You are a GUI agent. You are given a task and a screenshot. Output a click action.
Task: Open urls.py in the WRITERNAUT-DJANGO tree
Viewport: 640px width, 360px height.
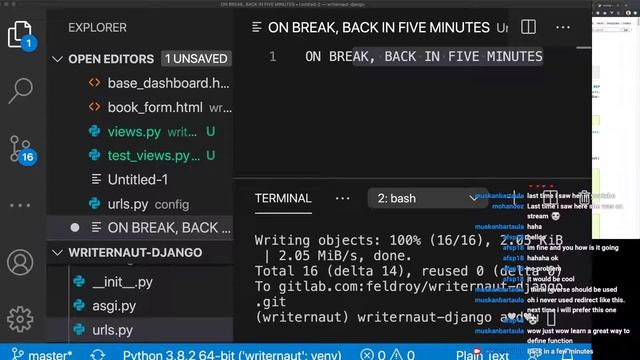click(103, 330)
